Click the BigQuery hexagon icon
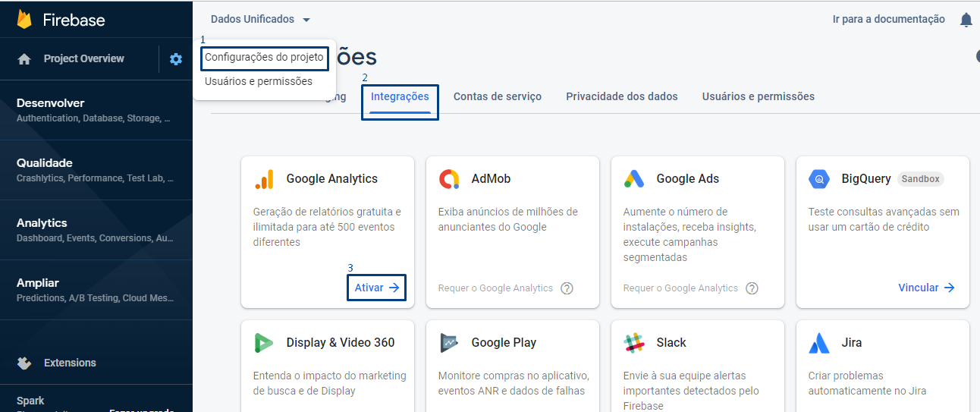The image size is (980, 412). point(819,179)
